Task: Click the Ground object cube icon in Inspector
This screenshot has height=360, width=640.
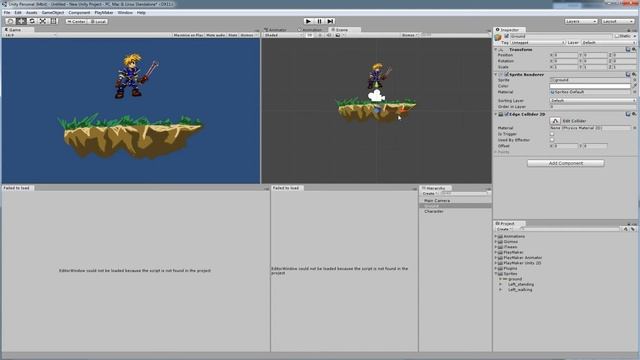Action: tap(498, 37)
